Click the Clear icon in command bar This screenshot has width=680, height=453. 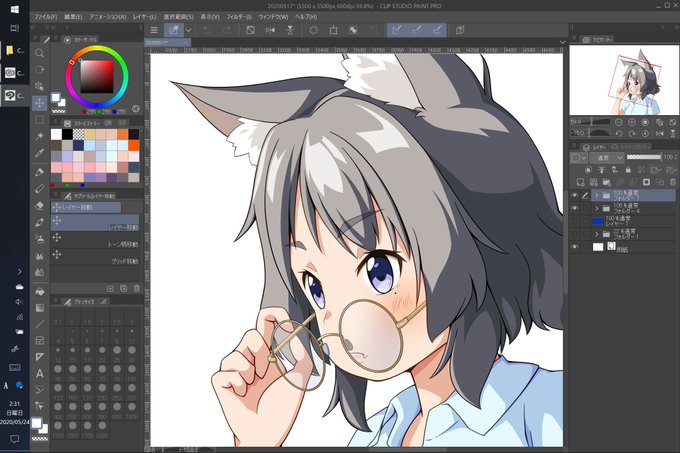click(250, 30)
